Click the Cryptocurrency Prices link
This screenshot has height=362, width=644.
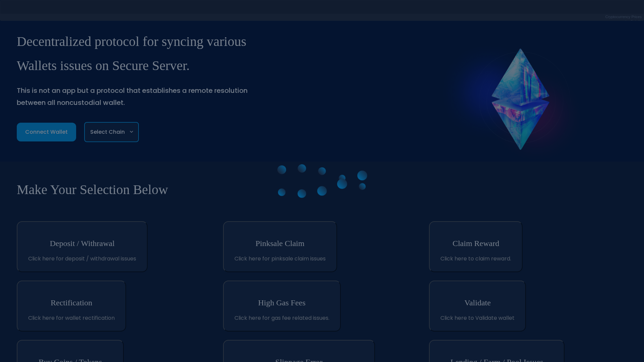coord(623,17)
